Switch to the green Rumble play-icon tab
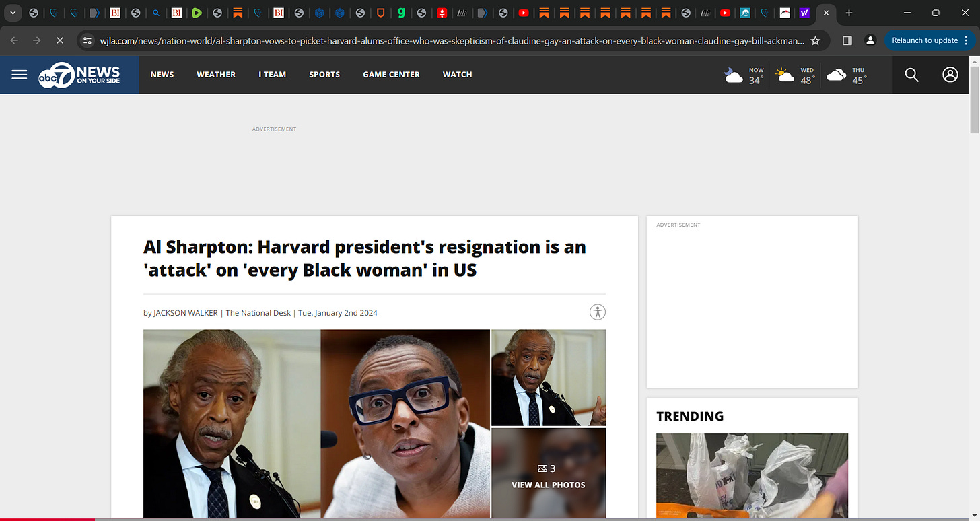Image resolution: width=980 pixels, height=521 pixels. [196, 13]
